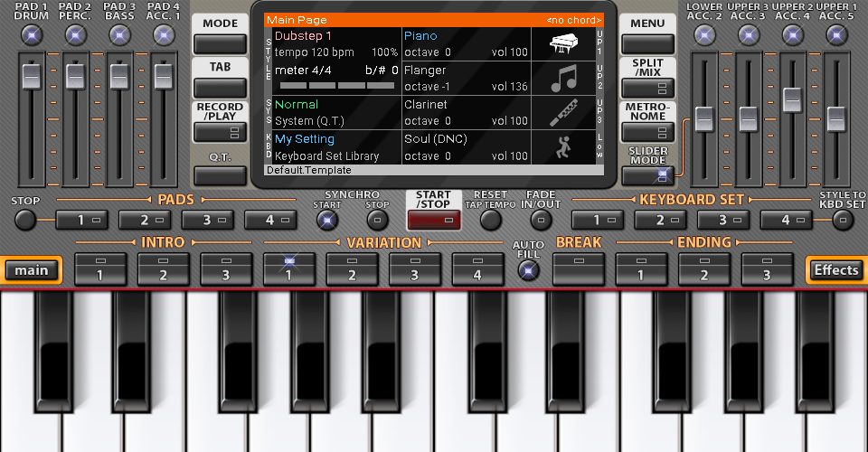Switch to the main tab
Screen dimensions: 868x452
32,270
